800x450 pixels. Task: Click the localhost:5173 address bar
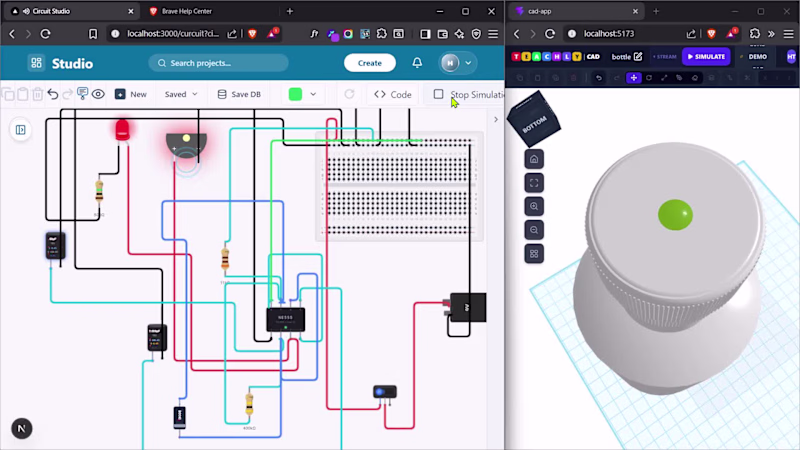(x=609, y=34)
